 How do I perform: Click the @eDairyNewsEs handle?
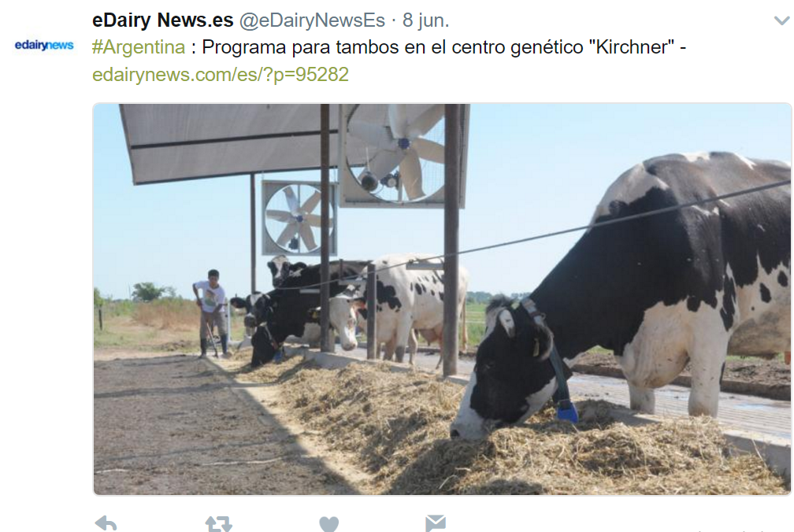click(312, 20)
